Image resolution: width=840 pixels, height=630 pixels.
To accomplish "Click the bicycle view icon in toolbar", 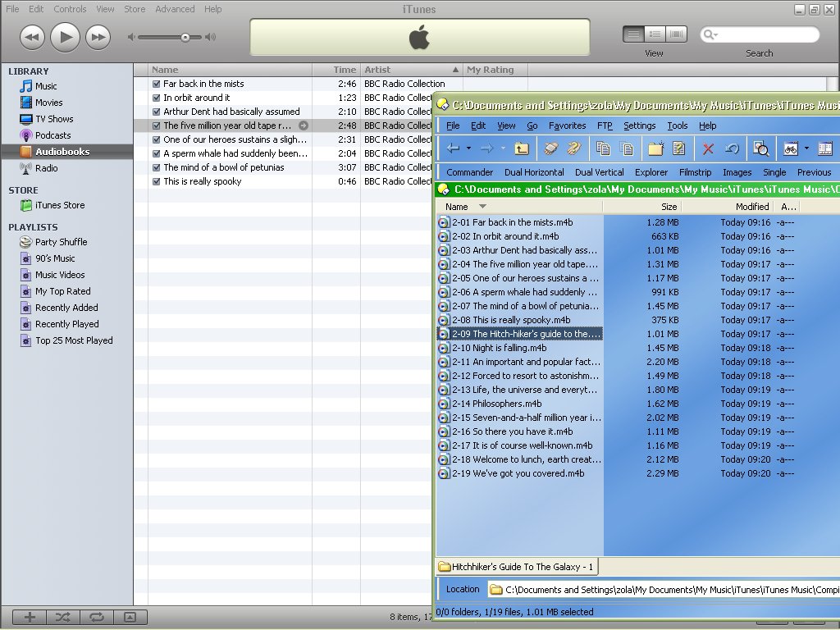I will pos(791,148).
